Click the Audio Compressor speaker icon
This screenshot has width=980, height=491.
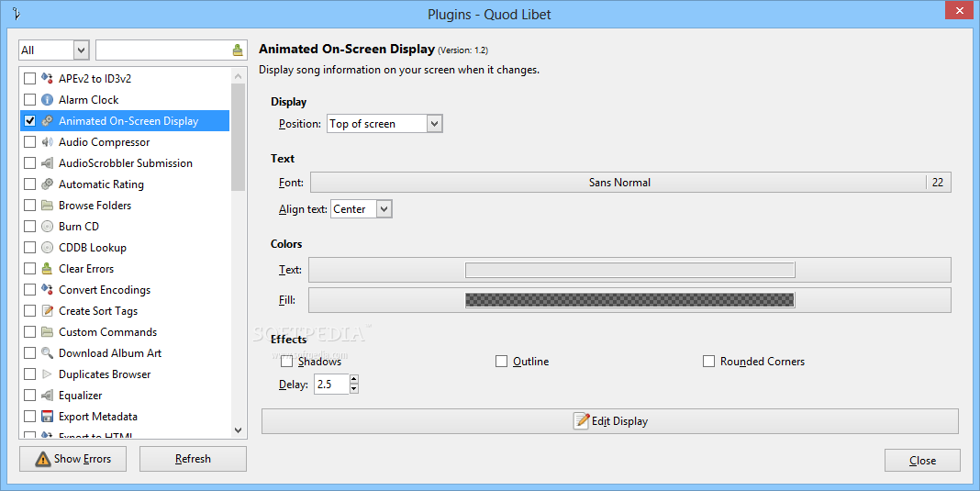(x=48, y=142)
